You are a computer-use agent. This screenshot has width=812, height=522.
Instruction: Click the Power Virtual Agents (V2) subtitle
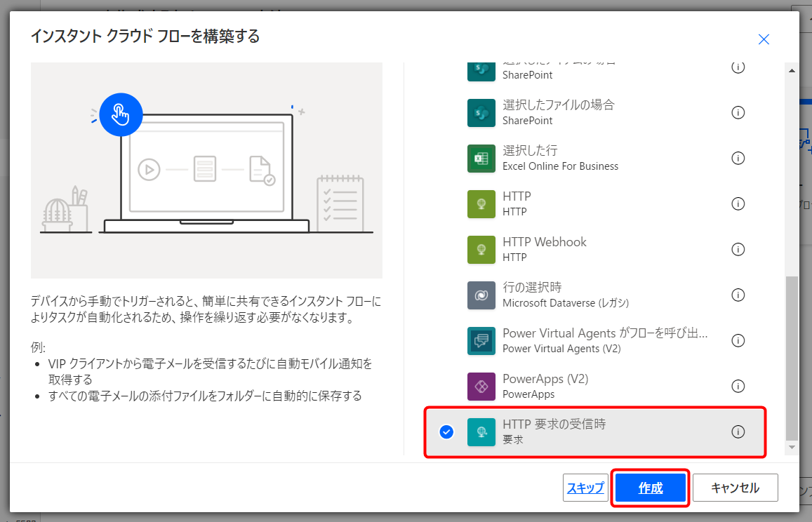561,349
